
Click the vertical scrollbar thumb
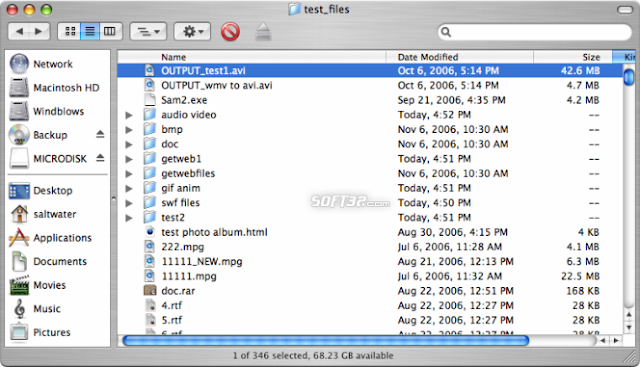point(629,77)
